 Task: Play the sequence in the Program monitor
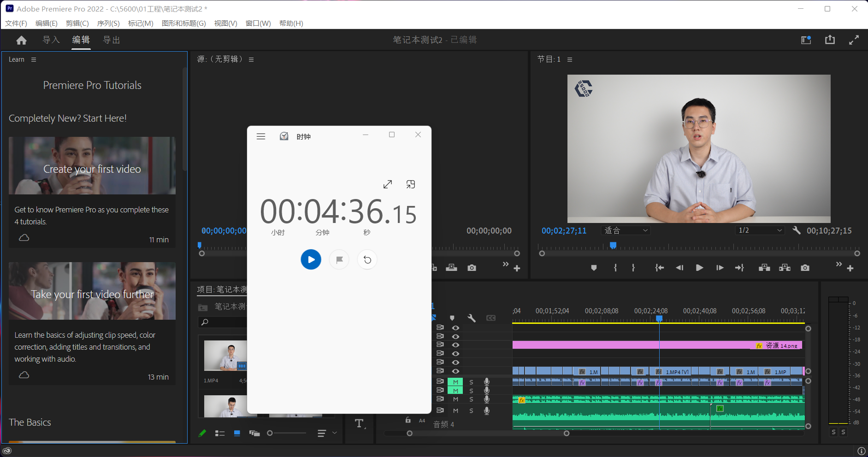[x=699, y=268]
